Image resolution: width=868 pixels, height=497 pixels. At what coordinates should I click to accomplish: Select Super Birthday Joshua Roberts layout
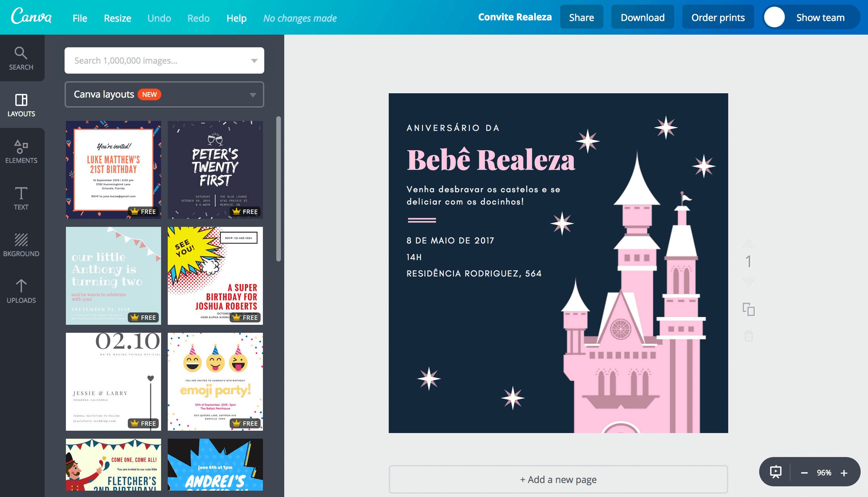pos(215,276)
